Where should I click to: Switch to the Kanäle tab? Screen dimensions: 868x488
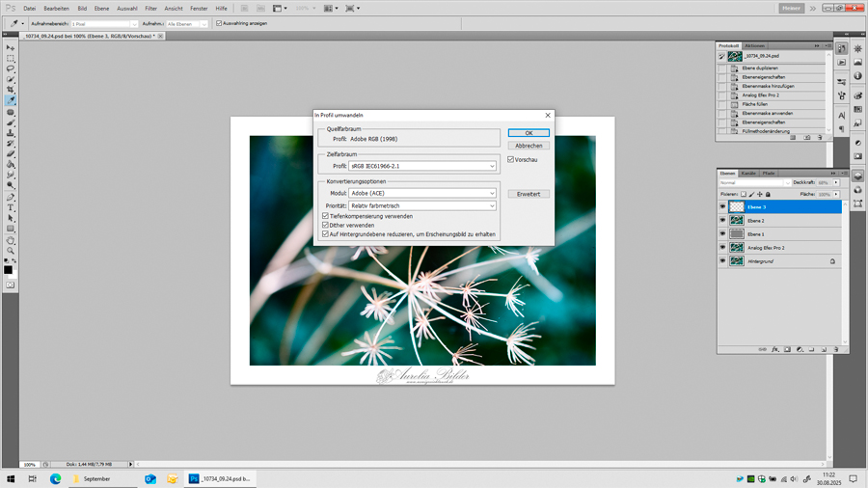click(748, 174)
